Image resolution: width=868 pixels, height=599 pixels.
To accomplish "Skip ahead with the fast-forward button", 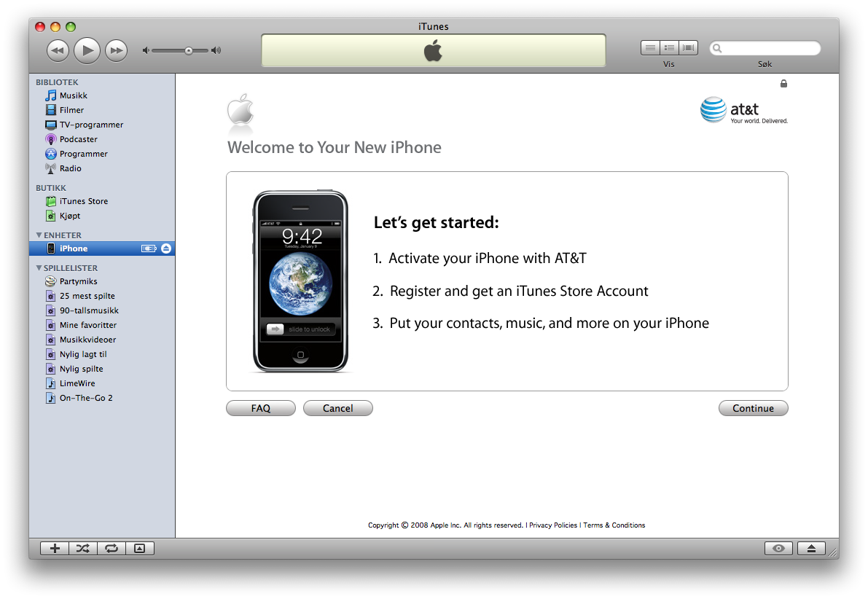I will [117, 51].
